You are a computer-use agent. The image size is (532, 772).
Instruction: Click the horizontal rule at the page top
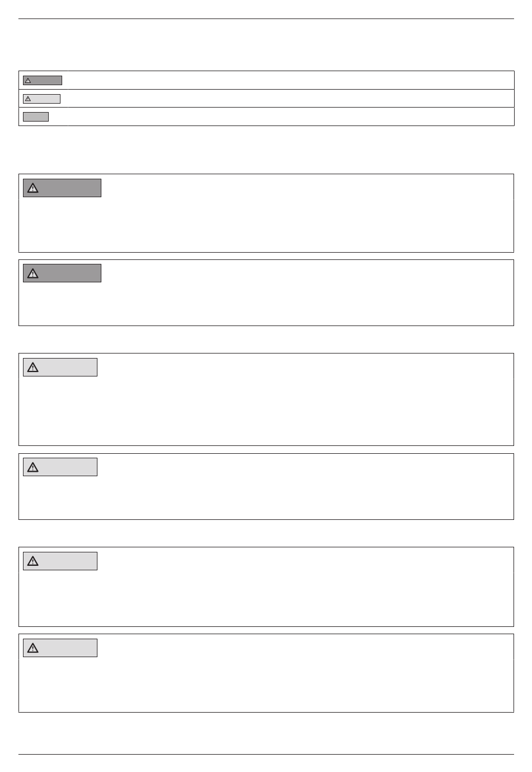(x=266, y=19)
